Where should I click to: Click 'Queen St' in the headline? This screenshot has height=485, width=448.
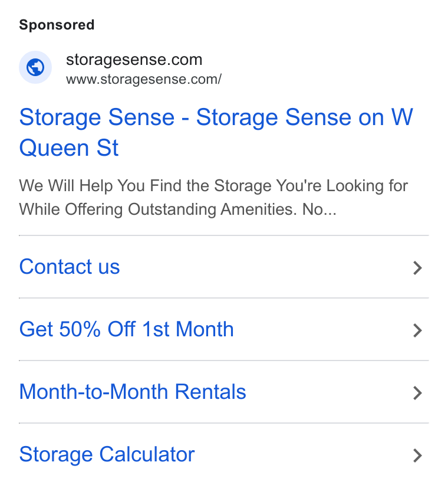[x=69, y=148]
